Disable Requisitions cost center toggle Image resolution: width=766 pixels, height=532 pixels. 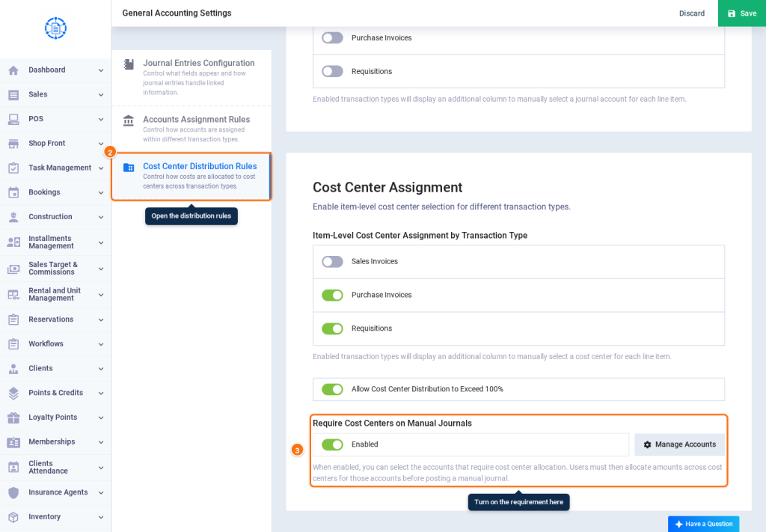(332, 328)
